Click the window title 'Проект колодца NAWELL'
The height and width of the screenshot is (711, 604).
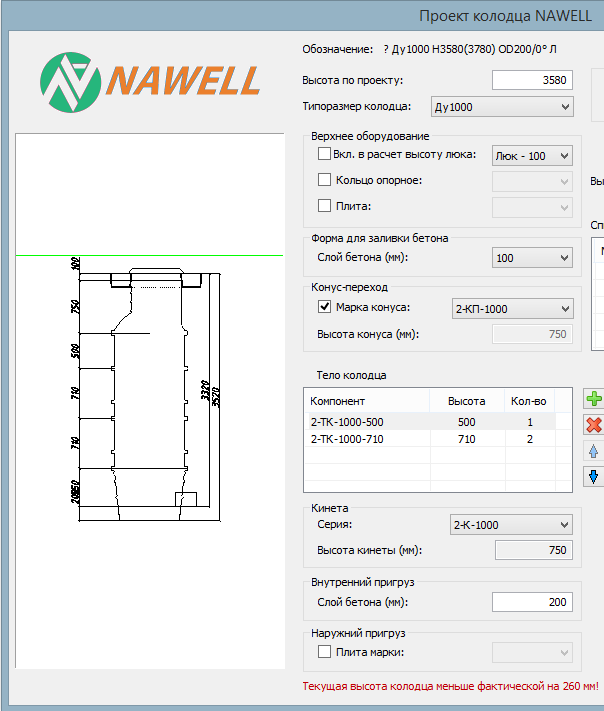pyautogui.click(x=505, y=16)
